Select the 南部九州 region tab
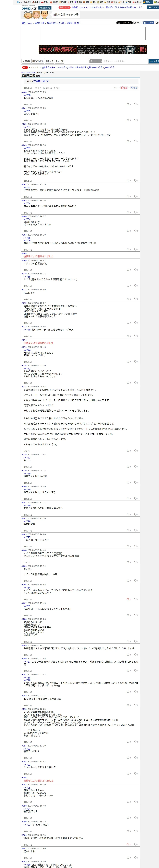Image resolution: width=159 pixels, height=868 pixels. (148, 2)
